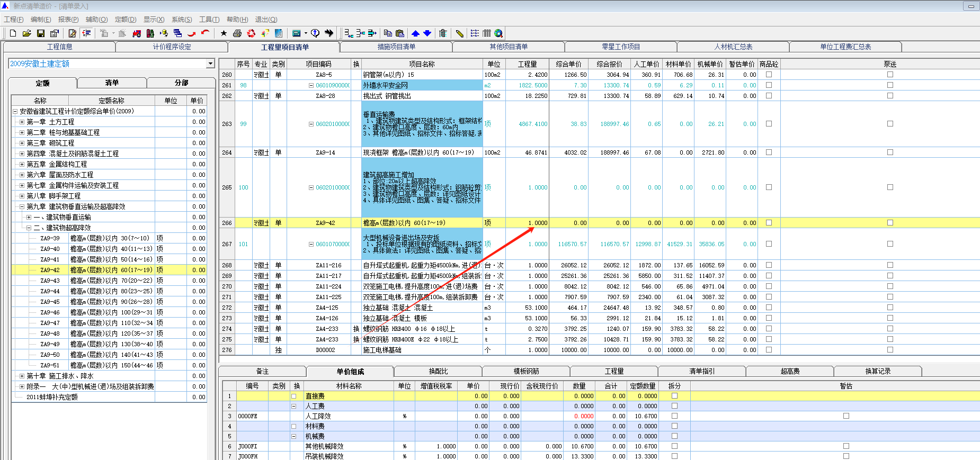The height and width of the screenshot is (460, 980).
Task: Toggle 商品砼 checkbox in row 266
Action: click(x=769, y=223)
